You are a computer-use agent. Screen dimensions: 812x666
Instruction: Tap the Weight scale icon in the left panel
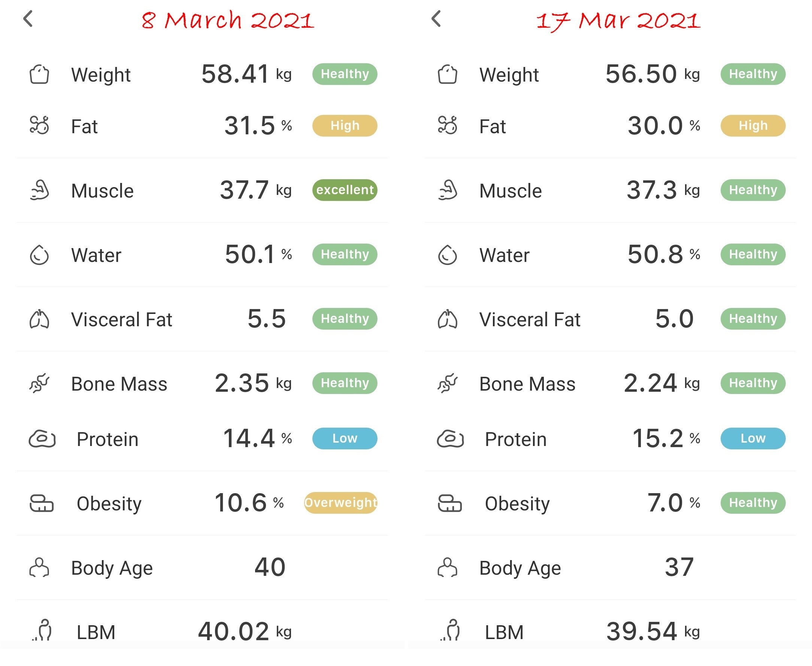click(x=39, y=74)
